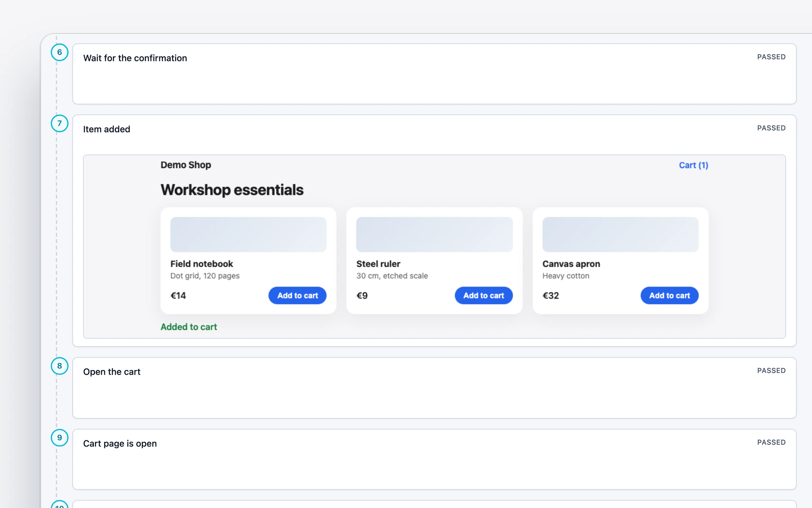Open the Cart (1) link
Viewport: 812px width, 508px height.
pos(694,165)
